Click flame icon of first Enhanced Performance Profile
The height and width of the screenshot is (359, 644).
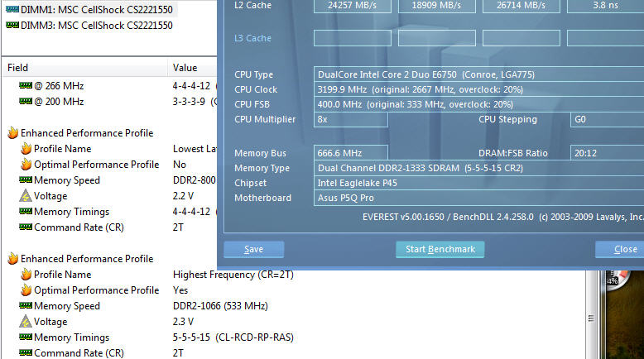click(13, 132)
